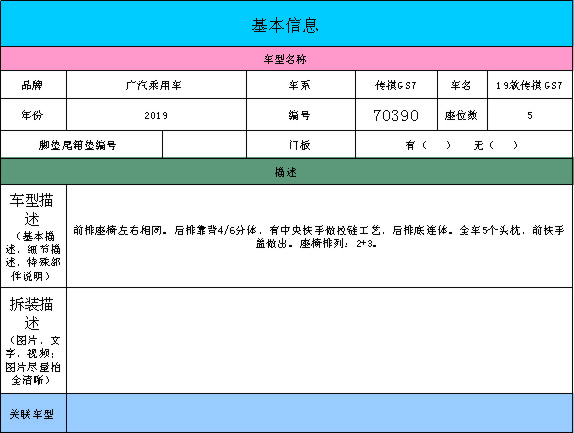Click the 座位数 label cell
574x433 pixels.
point(462,115)
